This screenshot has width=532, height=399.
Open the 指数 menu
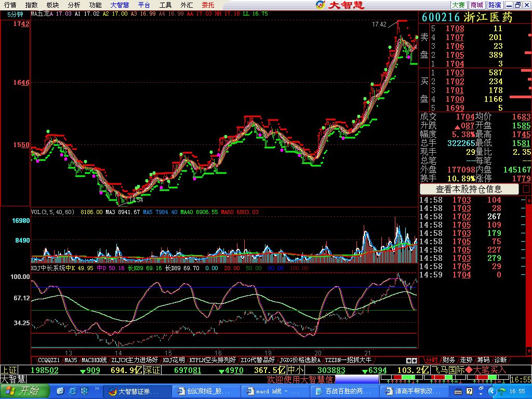tap(32, 5)
